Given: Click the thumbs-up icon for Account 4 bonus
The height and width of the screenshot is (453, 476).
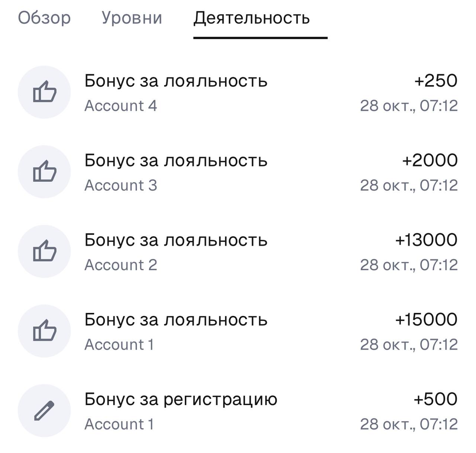Looking at the screenshot, I should coord(45,93).
